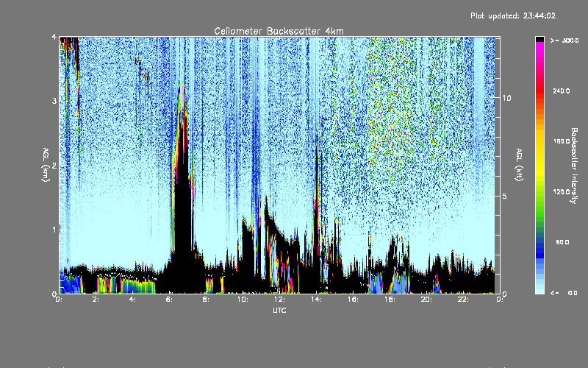This screenshot has height=368, width=588.
Task: Pick the red colorbar band beside 240.0
Action: click(x=539, y=91)
